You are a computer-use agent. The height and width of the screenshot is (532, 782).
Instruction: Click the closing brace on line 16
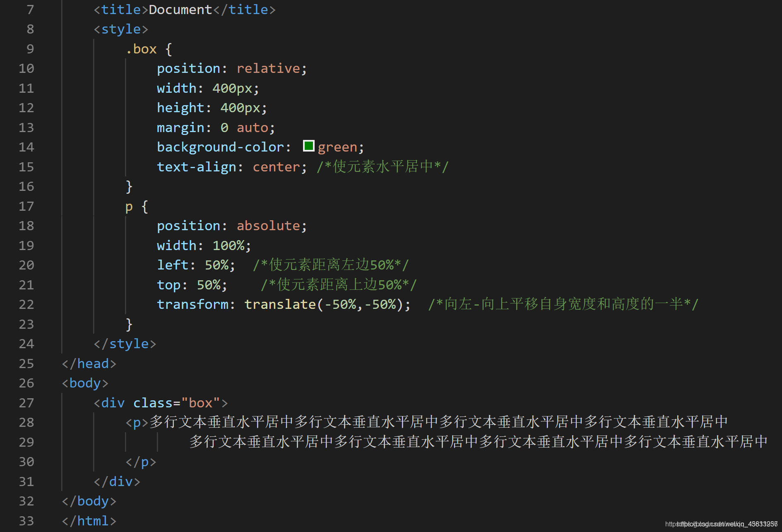coord(129,187)
